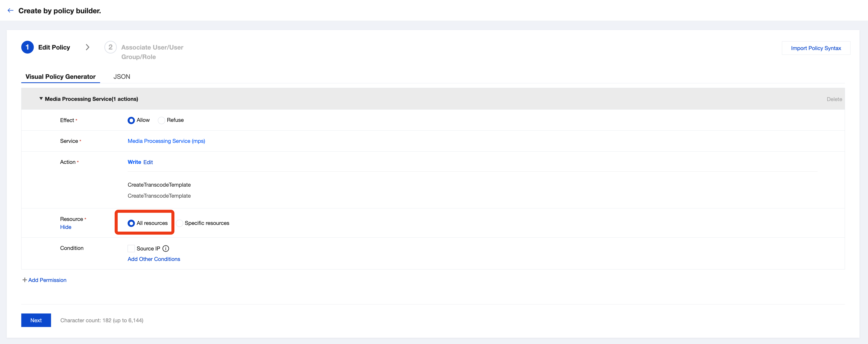Click the Source IP info icon
The height and width of the screenshot is (344, 868).
click(x=165, y=249)
